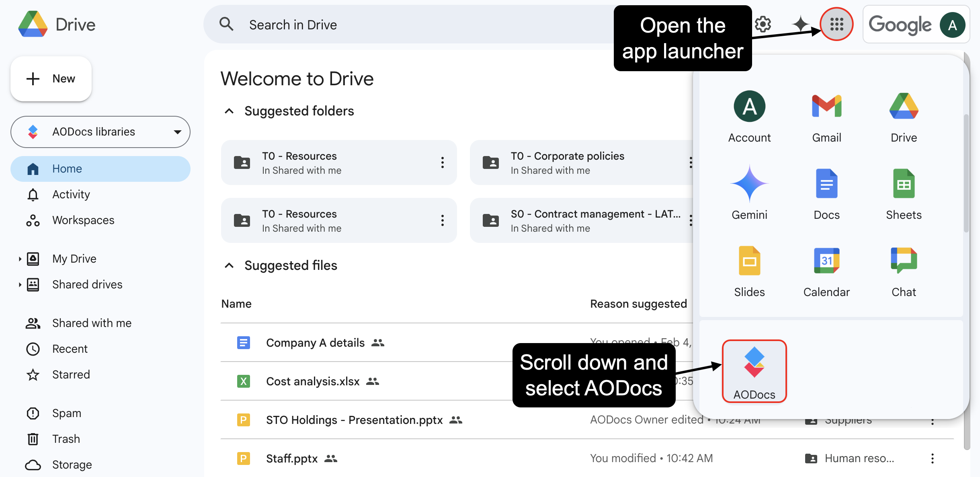Open My Drive in sidebar

coord(100,259)
